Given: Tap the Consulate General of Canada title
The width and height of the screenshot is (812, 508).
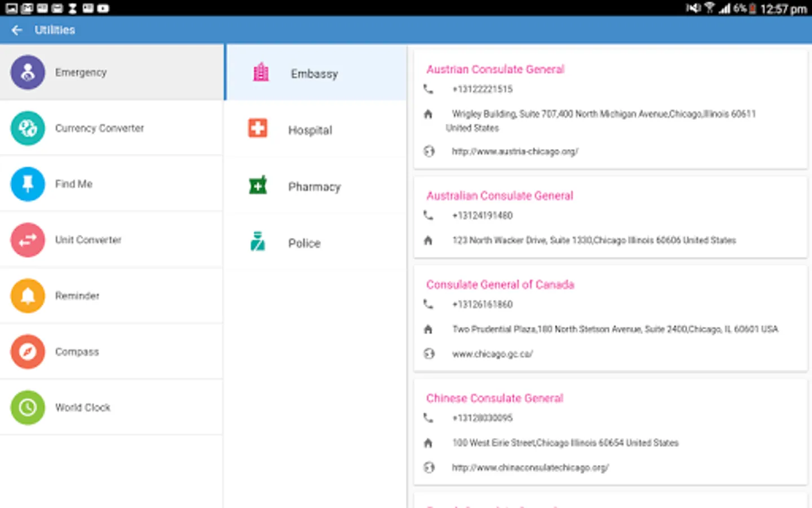Looking at the screenshot, I should [x=500, y=284].
